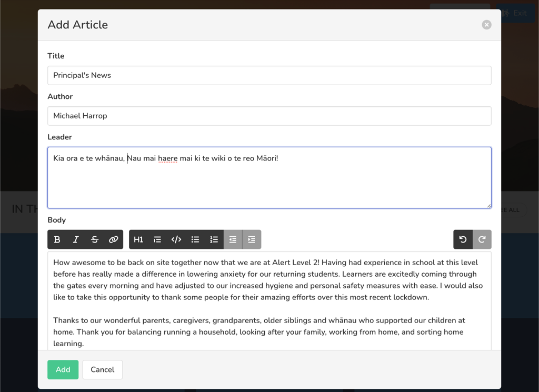Redo the last edit
Screen dimensions: 539x392
482,239
